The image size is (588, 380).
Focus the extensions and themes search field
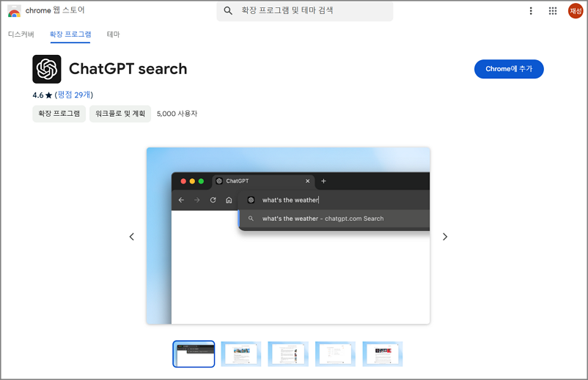304,10
